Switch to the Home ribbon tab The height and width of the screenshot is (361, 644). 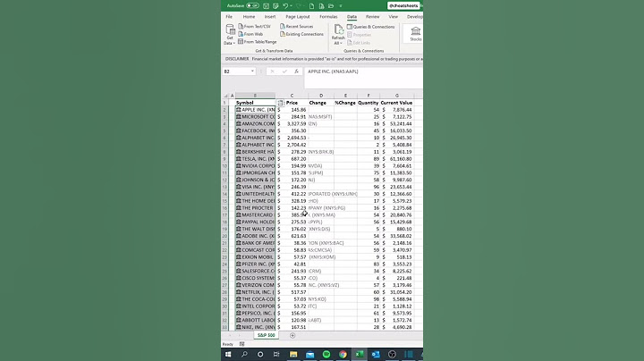[x=249, y=16]
